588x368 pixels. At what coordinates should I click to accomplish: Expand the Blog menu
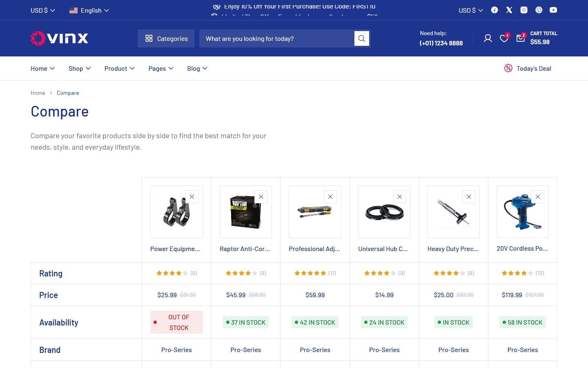pyautogui.click(x=197, y=69)
